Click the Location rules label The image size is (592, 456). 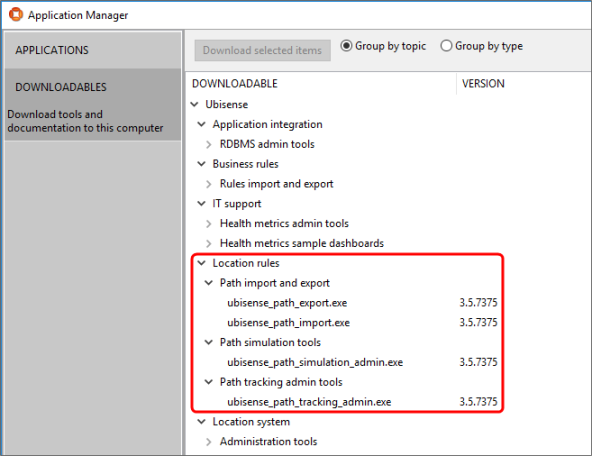246,263
